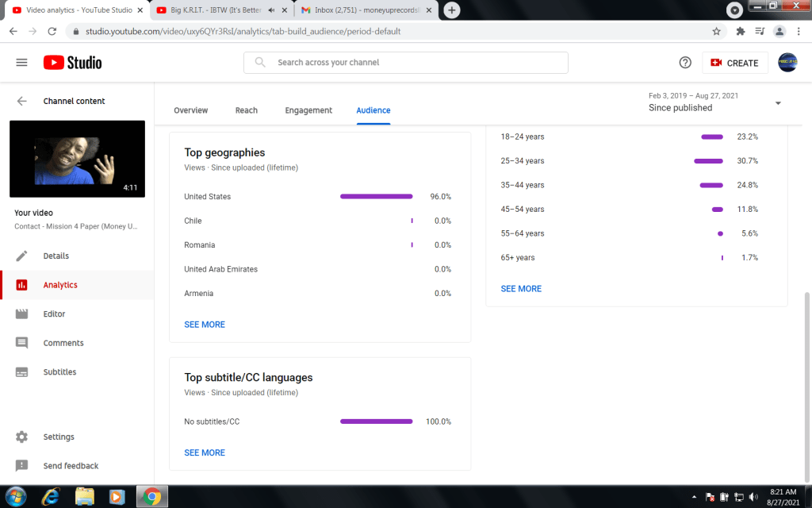Image resolution: width=812 pixels, height=508 pixels.
Task: Open the Help question mark icon
Action: (685, 63)
